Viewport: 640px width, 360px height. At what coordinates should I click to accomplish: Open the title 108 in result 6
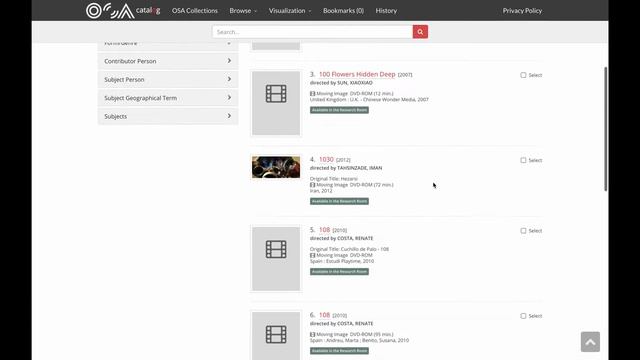click(x=324, y=315)
